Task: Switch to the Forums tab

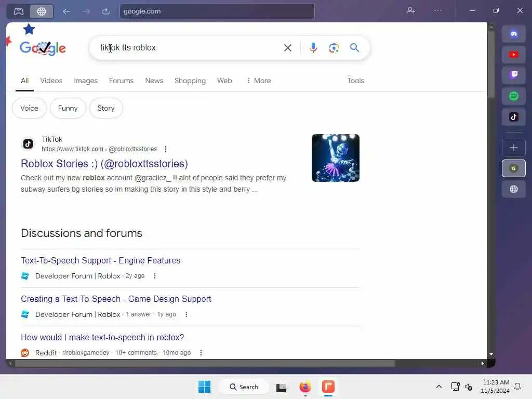Action: click(x=121, y=81)
